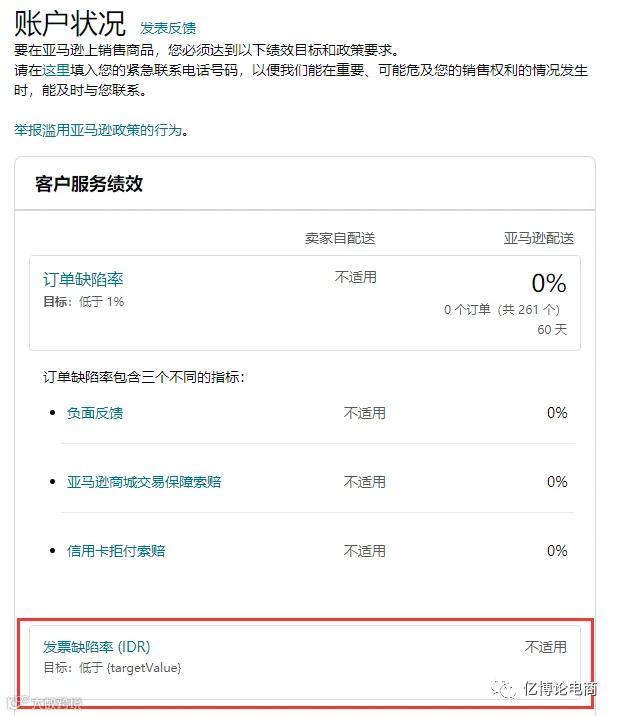The height and width of the screenshot is (716, 617).
Task: Open 信用卡拒付索赔 link
Action: click(116, 551)
